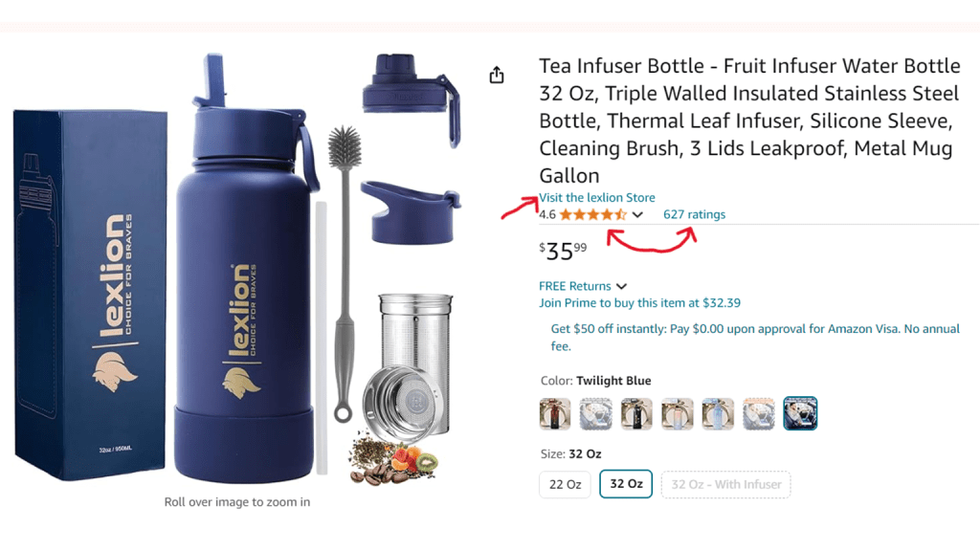Expand the FREE Returns details
980x551 pixels.
(621, 285)
